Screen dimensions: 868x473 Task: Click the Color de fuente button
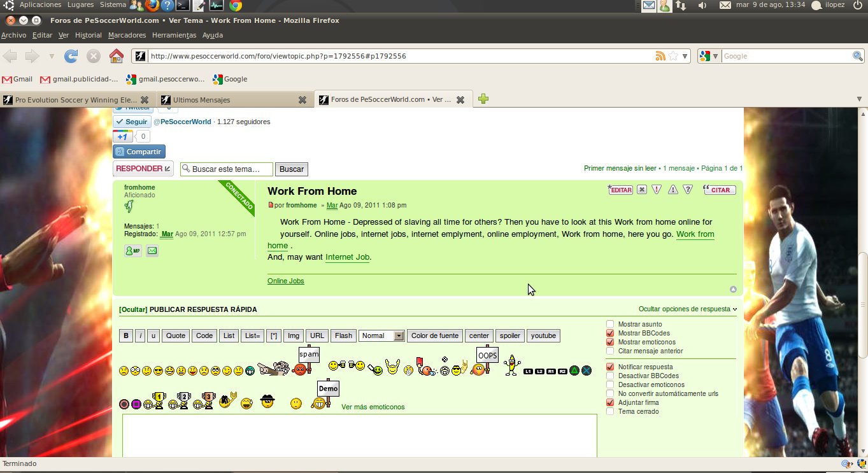tap(435, 335)
